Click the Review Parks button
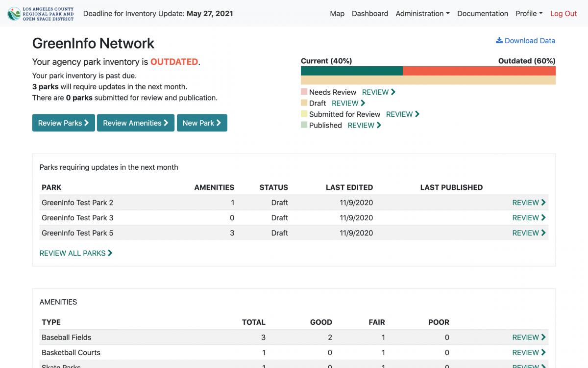The image size is (588, 368). [64, 123]
